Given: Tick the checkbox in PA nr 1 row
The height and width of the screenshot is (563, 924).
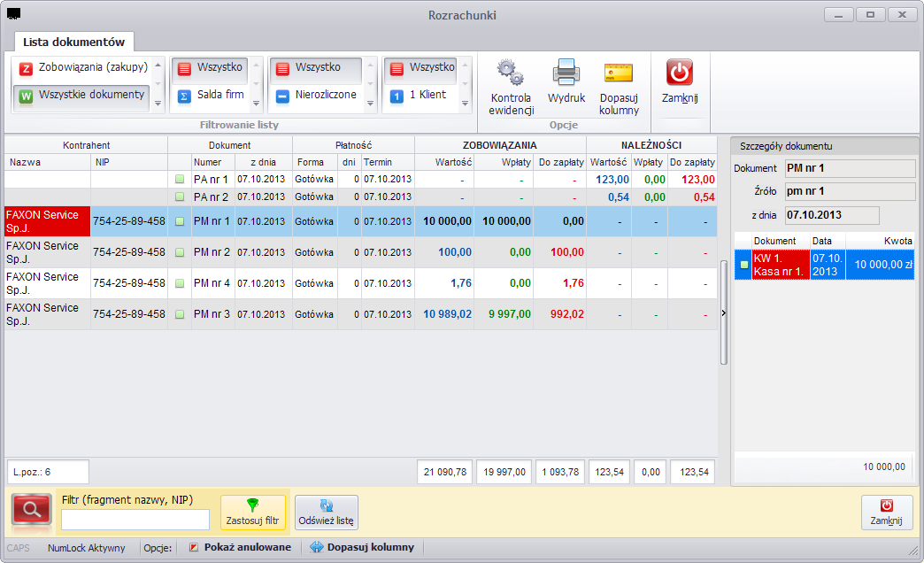Looking at the screenshot, I should click(x=180, y=179).
